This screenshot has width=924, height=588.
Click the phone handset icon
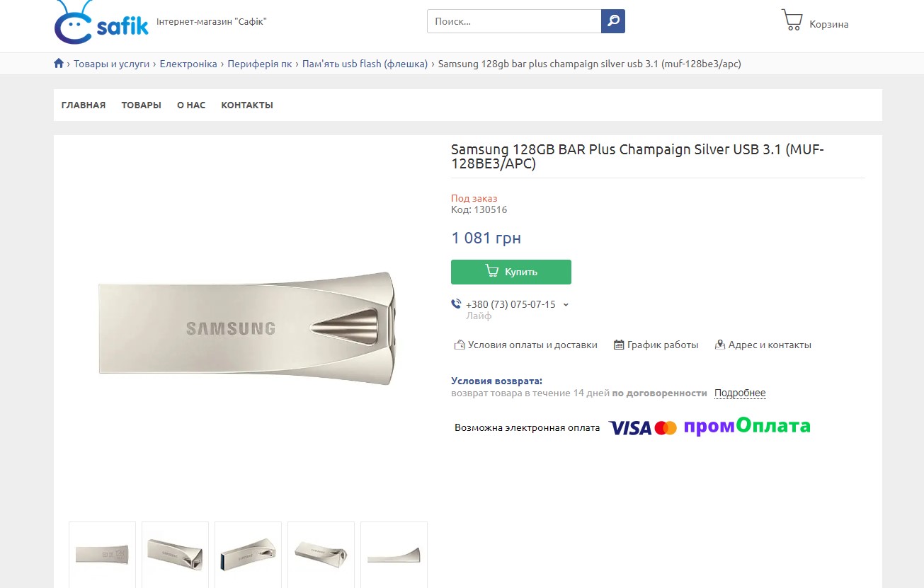pyautogui.click(x=456, y=304)
